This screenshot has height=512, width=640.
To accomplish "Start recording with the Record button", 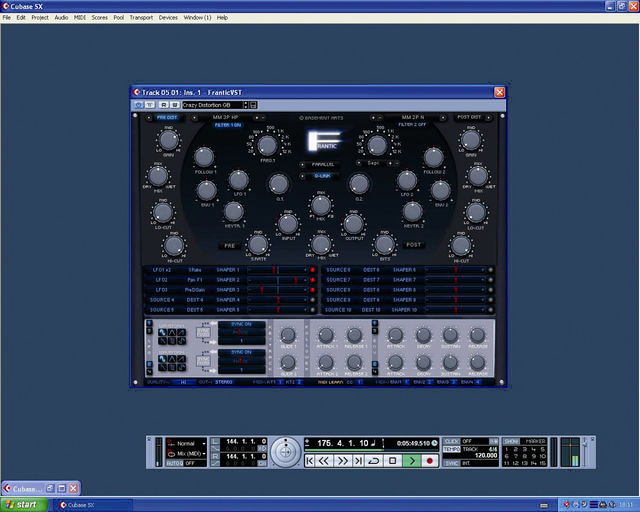I will coord(429,461).
